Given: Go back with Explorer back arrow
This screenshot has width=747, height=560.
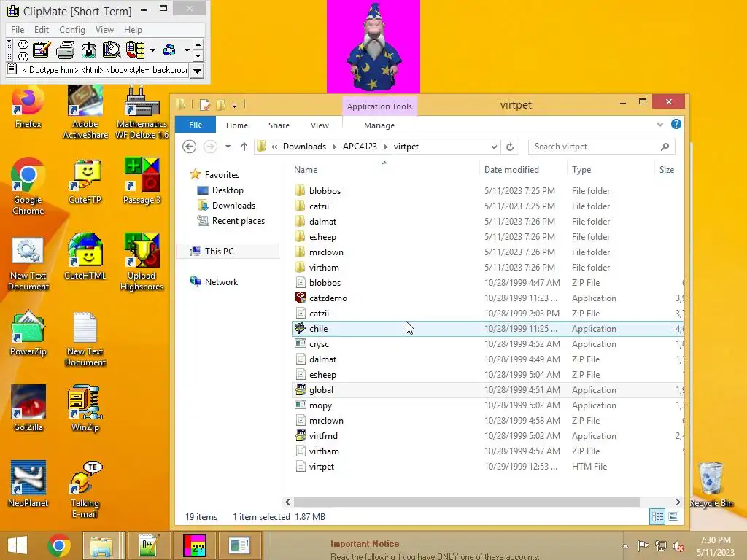Looking at the screenshot, I should coord(189,147).
